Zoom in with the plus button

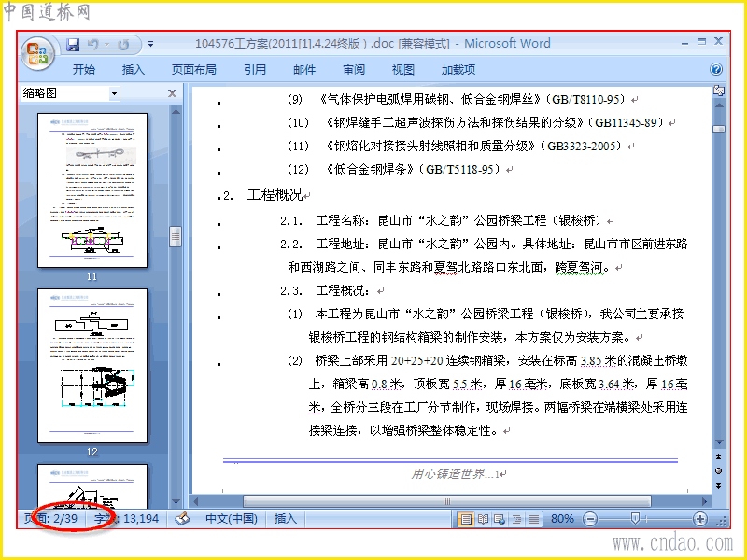[x=699, y=519]
